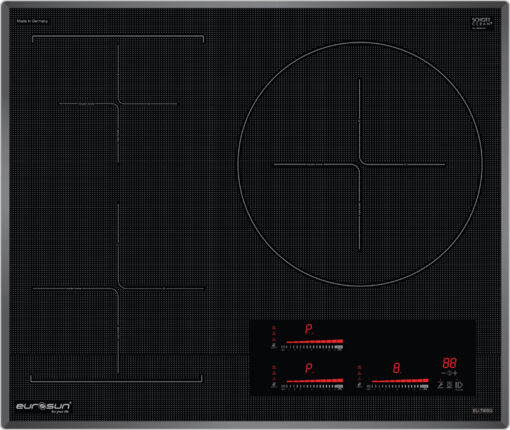This screenshot has height=430, width=510.
Task: Tap the 8 power level display
Action: (397, 368)
